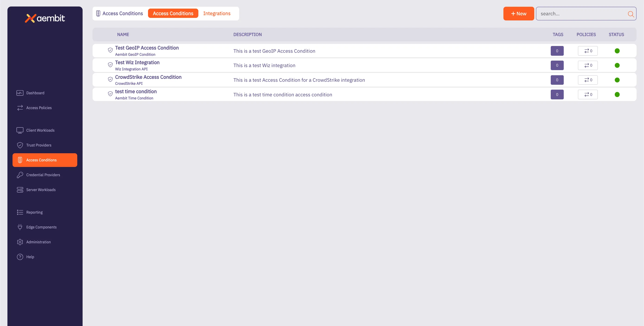Select Access Policies in the sidebar
The image size is (644, 326).
tap(39, 108)
